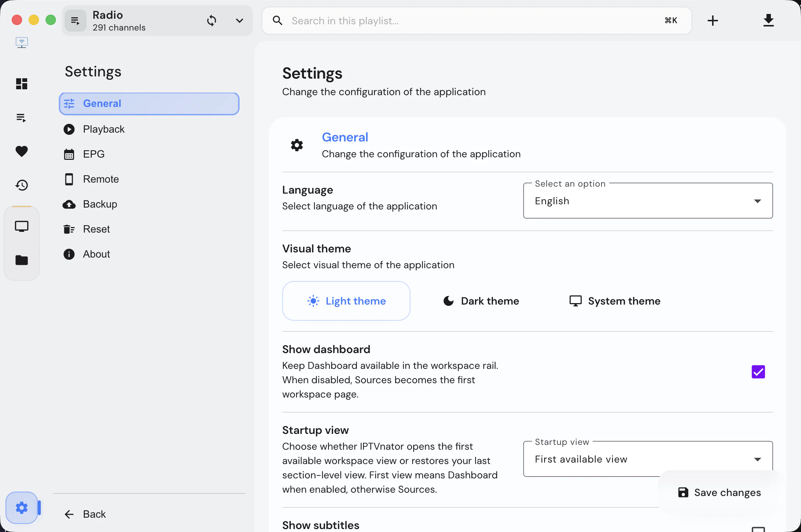Click the Startup view dropdown arrow
This screenshot has height=532, width=801.
pos(758,459)
